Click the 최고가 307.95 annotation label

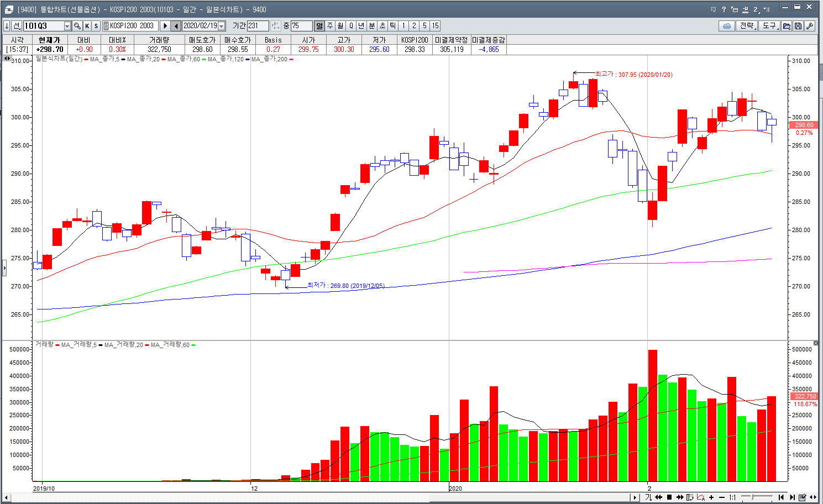pyautogui.click(x=633, y=74)
